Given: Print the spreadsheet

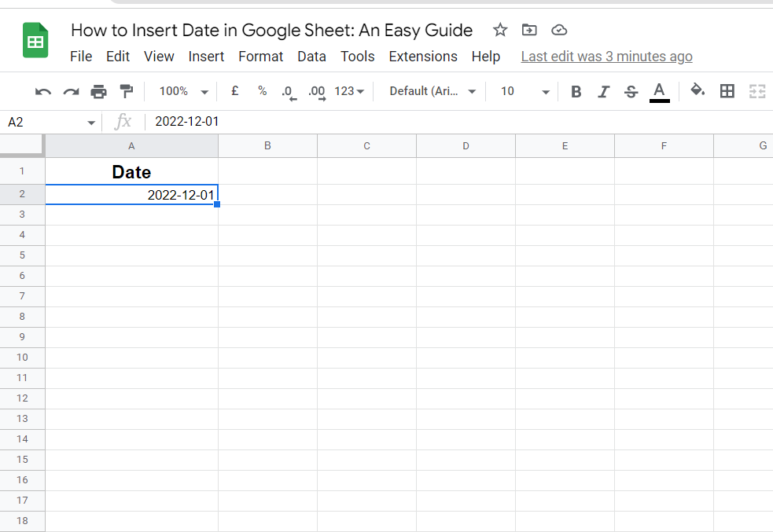Looking at the screenshot, I should pyautogui.click(x=98, y=92).
